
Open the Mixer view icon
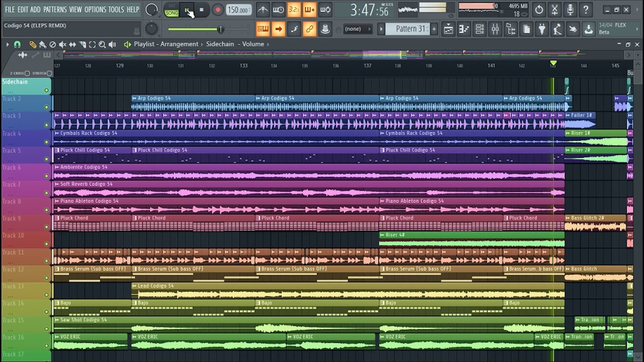pyautogui.click(x=495, y=29)
